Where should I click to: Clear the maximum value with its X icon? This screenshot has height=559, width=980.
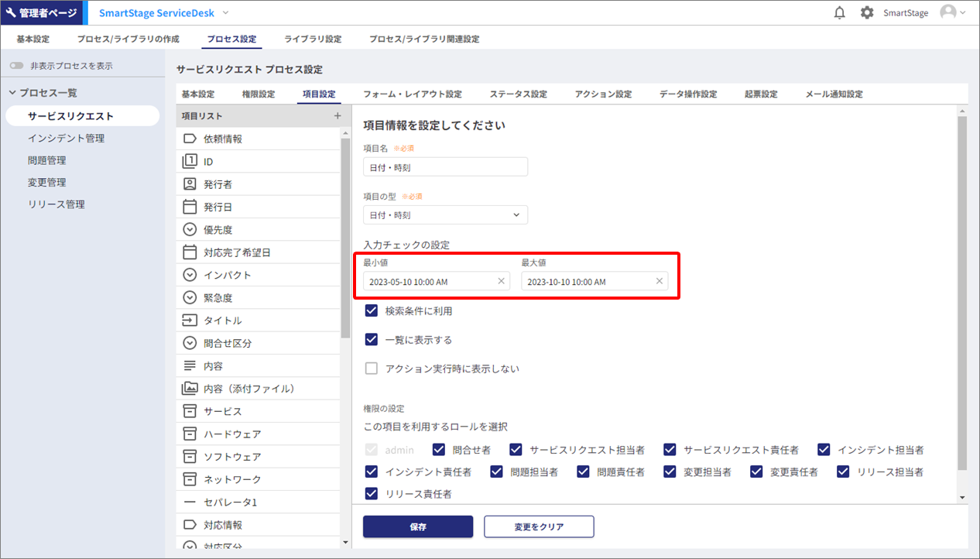tap(660, 281)
